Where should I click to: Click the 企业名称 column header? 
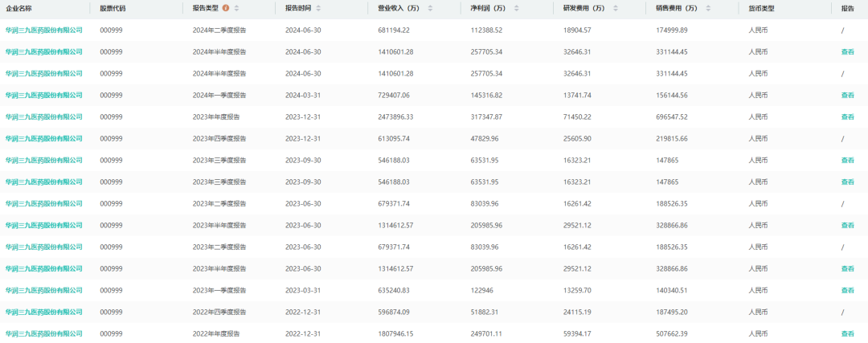tap(18, 8)
